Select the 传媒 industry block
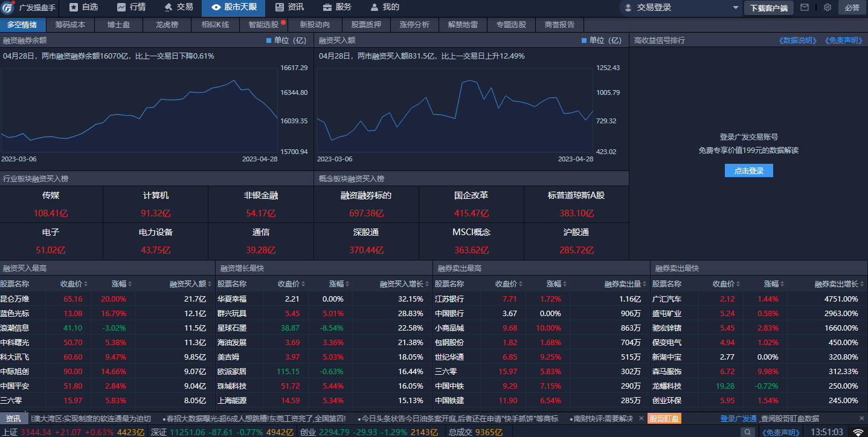The width and height of the screenshot is (868, 437). [51, 204]
